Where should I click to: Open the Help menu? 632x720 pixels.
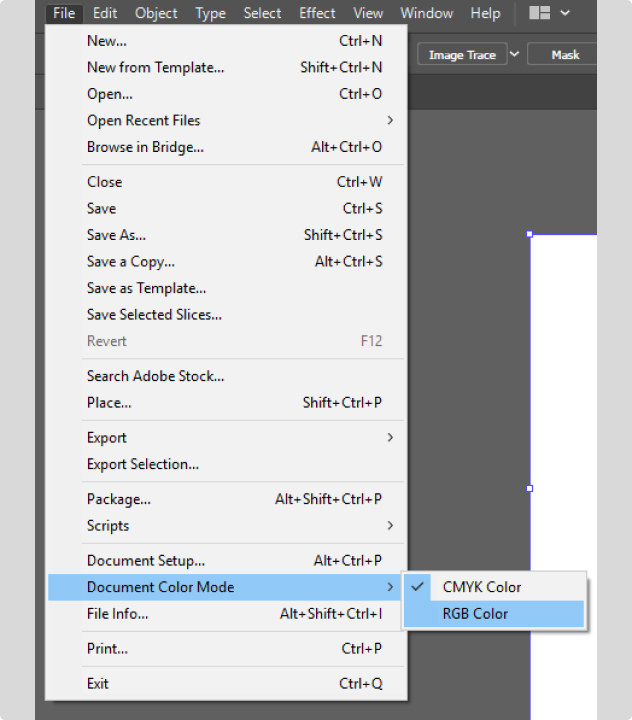click(x=485, y=13)
